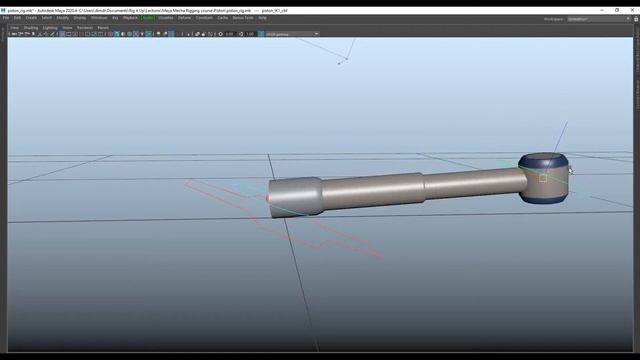Open the Modify menu

(62, 18)
